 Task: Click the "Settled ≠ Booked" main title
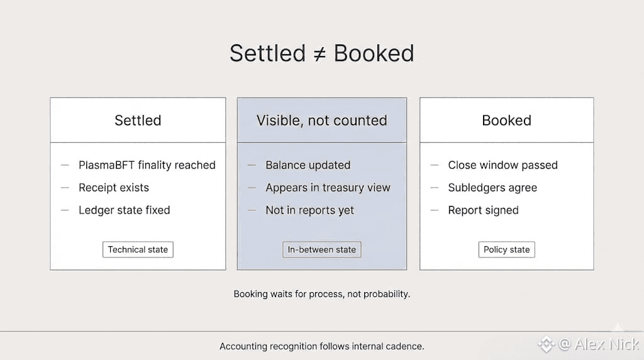321,53
